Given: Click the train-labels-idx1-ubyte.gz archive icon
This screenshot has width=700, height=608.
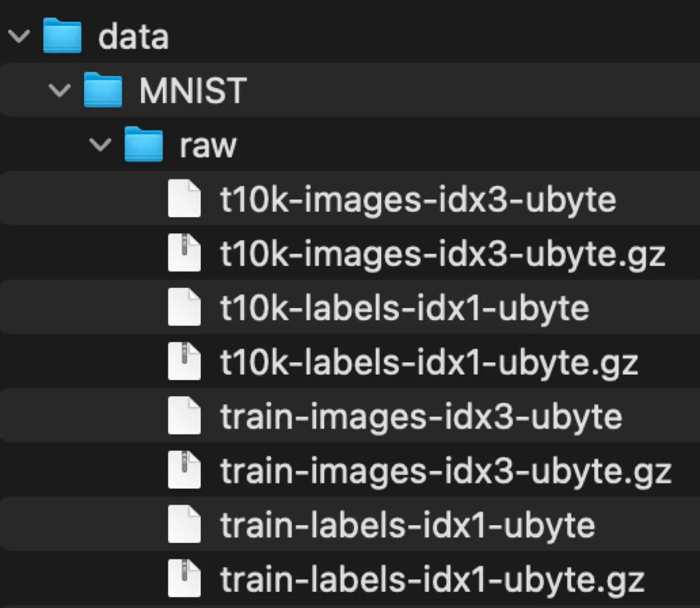Looking at the screenshot, I should point(184,579).
